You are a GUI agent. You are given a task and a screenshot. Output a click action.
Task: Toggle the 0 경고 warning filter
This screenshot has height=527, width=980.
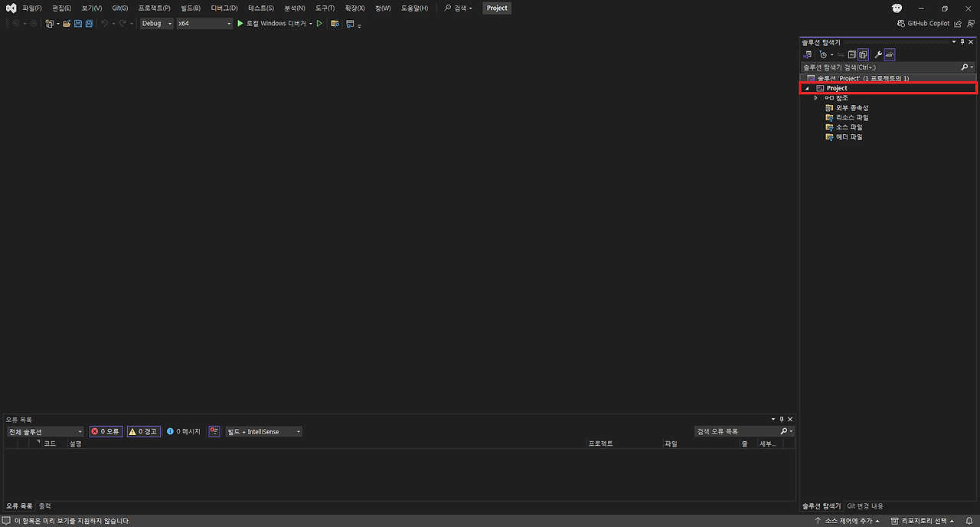coord(143,430)
